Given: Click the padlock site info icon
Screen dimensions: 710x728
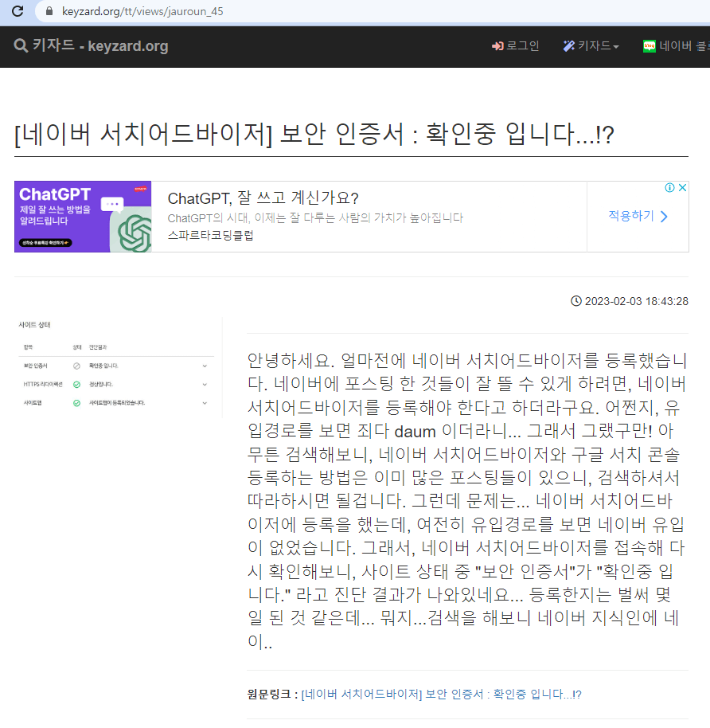Looking at the screenshot, I should 49,11.
